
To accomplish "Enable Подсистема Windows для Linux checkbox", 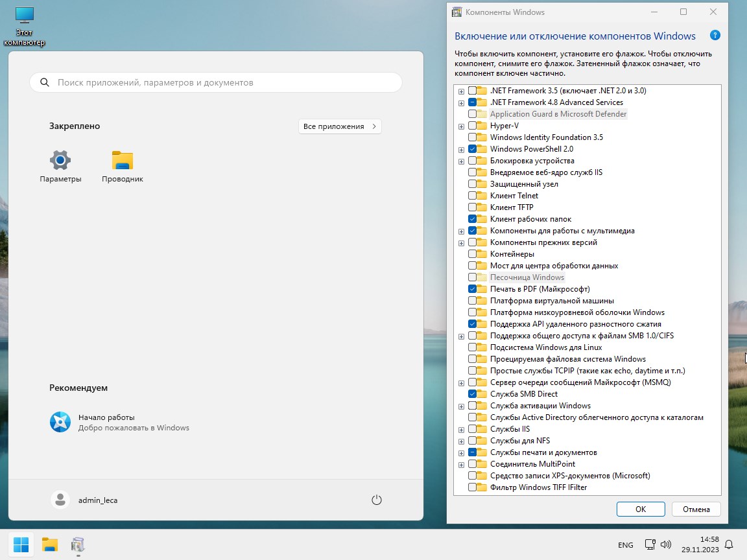I will tap(472, 347).
